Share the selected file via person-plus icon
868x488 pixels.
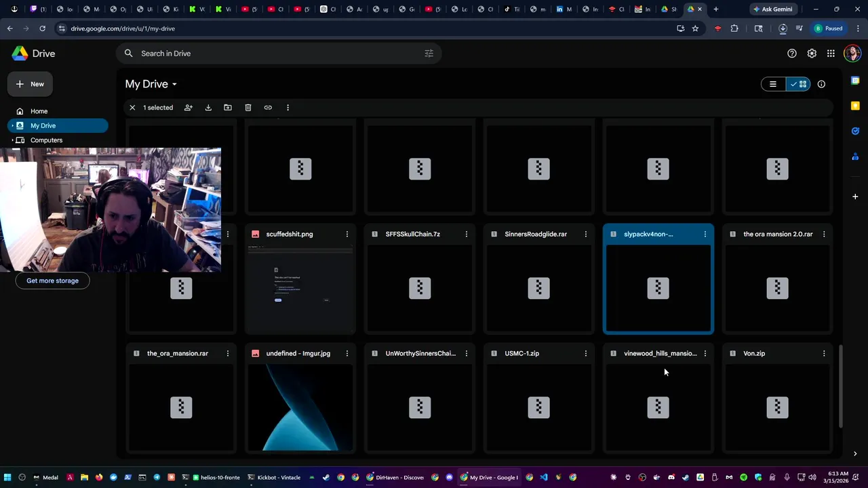pyautogui.click(x=189, y=108)
